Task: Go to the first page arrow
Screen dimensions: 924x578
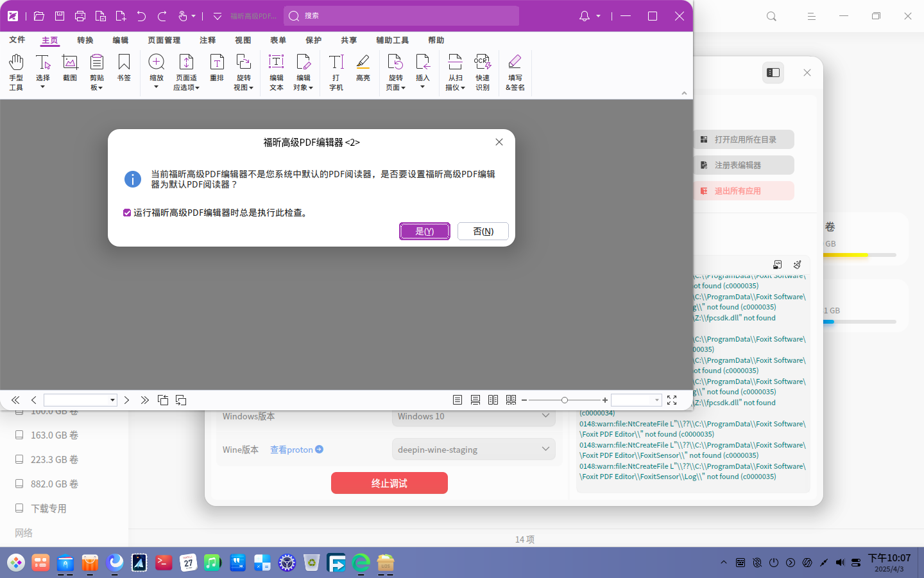Action: (x=15, y=400)
